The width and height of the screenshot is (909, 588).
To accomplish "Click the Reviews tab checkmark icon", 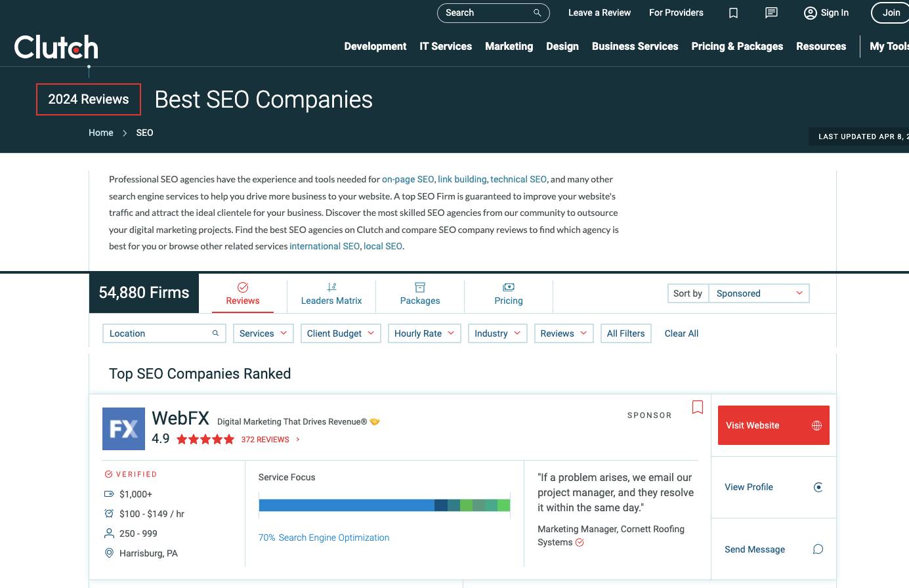I will coord(243,287).
